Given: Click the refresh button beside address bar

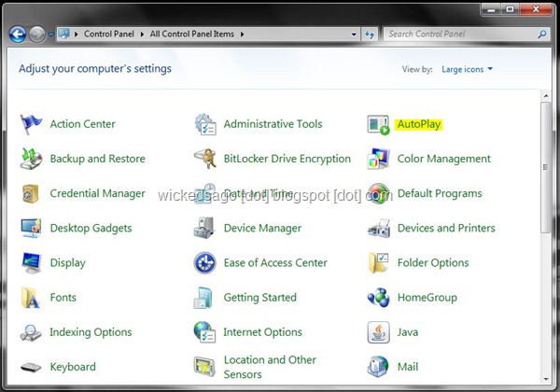Looking at the screenshot, I should pyautogui.click(x=370, y=35).
